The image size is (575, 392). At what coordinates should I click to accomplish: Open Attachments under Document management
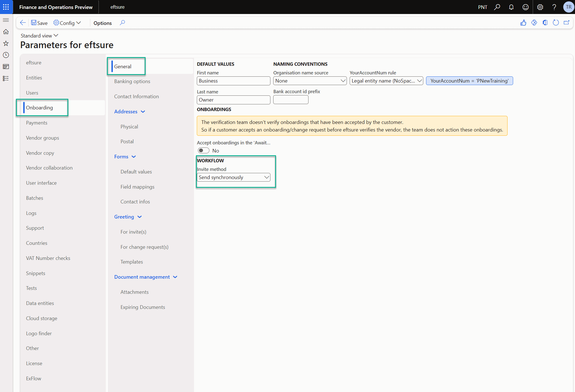tap(135, 292)
